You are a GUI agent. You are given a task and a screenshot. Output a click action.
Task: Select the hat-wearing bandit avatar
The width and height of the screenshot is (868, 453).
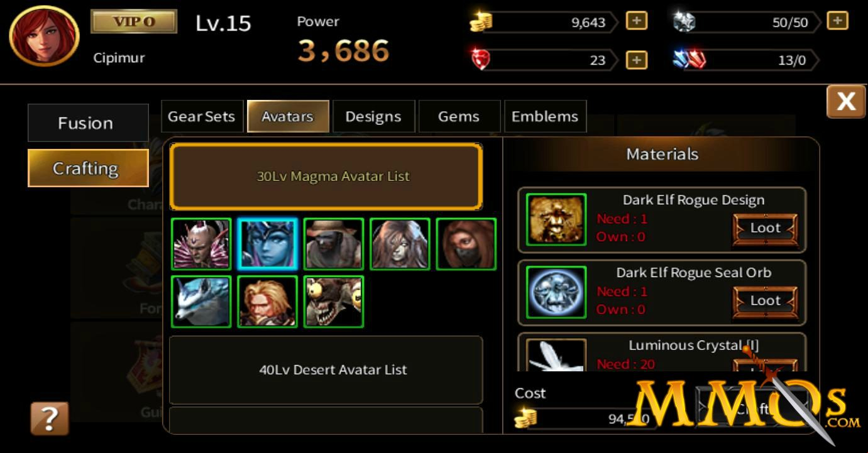pyautogui.click(x=334, y=244)
